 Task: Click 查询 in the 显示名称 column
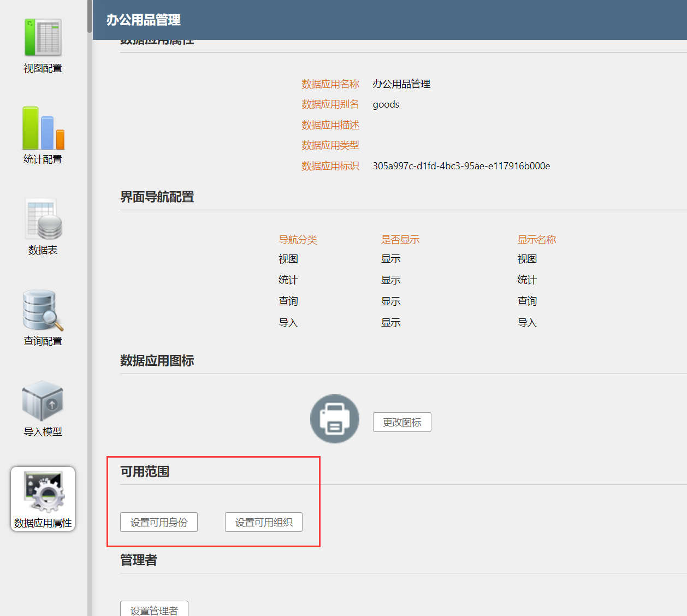click(528, 301)
